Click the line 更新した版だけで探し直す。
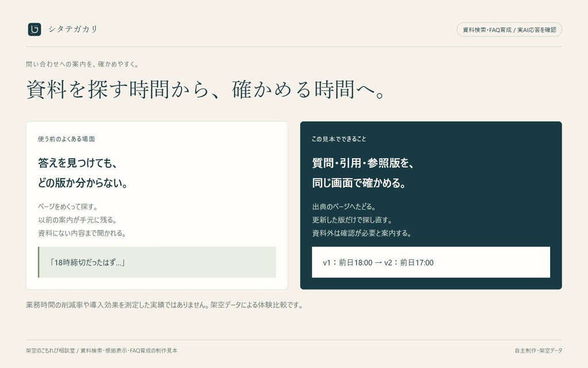588x368 pixels. click(x=352, y=220)
